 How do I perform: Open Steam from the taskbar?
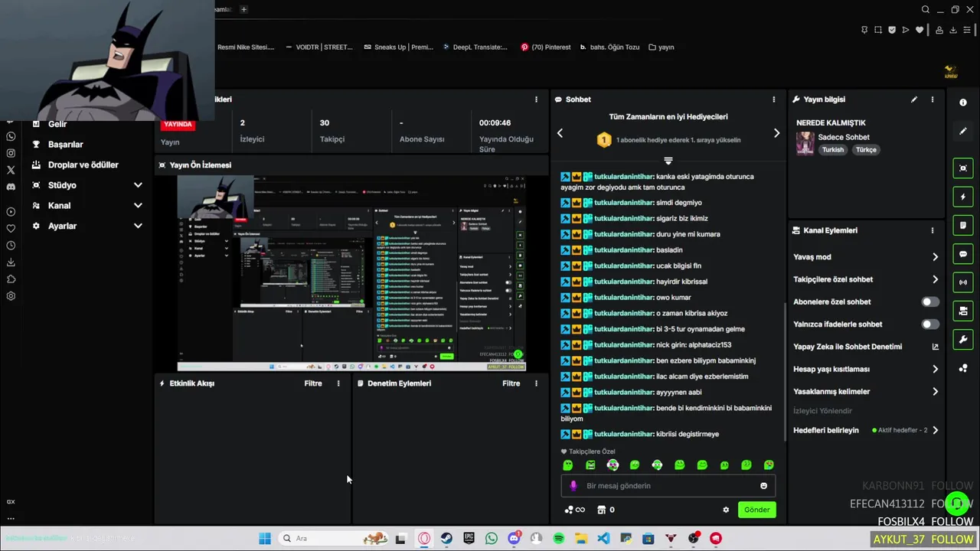point(446,539)
